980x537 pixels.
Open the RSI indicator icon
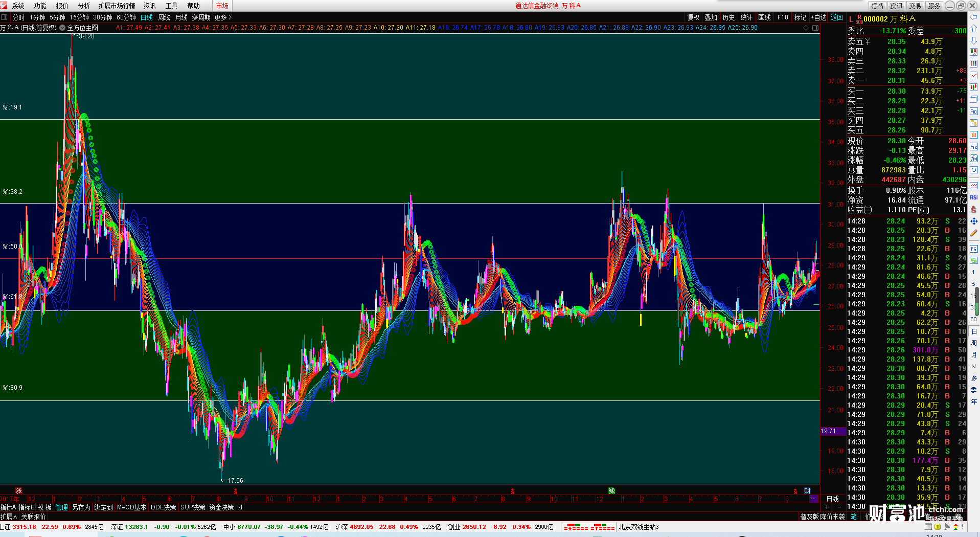(x=974, y=197)
